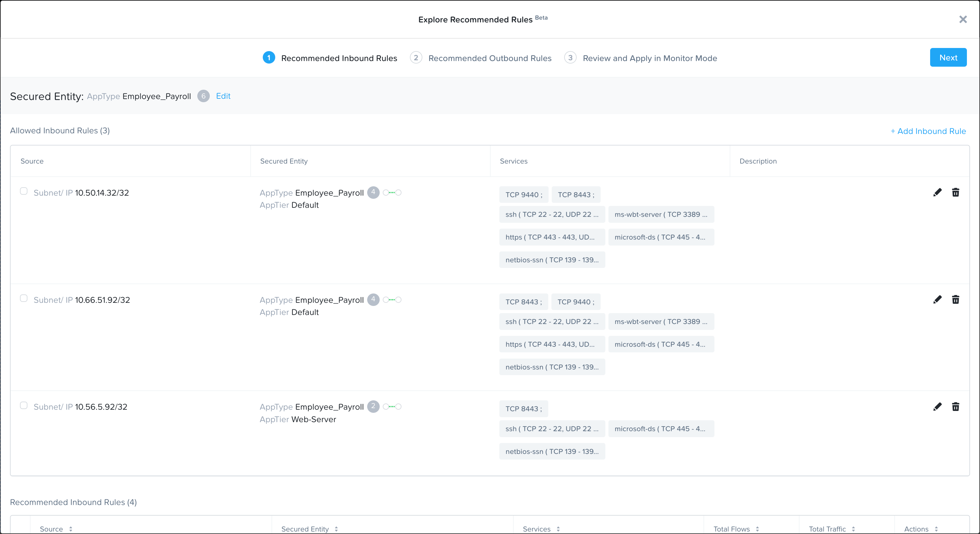980x534 pixels.
Task: Click flow icon beside first Employee_Payroll entity
Action: (392, 193)
